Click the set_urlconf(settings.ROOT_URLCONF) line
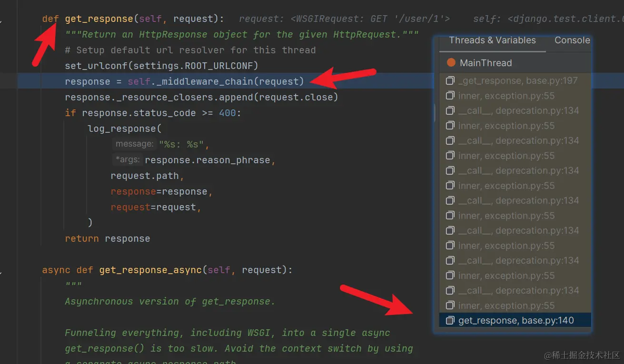The width and height of the screenshot is (624, 364). coord(162,66)
